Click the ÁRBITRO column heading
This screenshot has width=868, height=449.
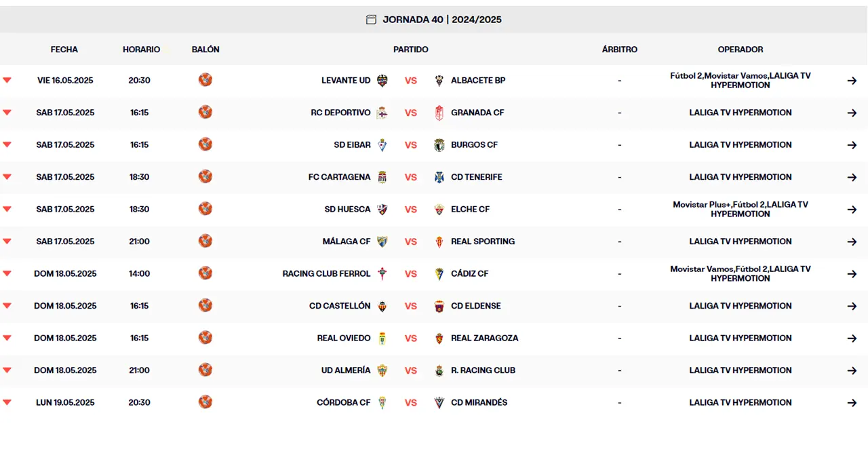click(619, 49)
